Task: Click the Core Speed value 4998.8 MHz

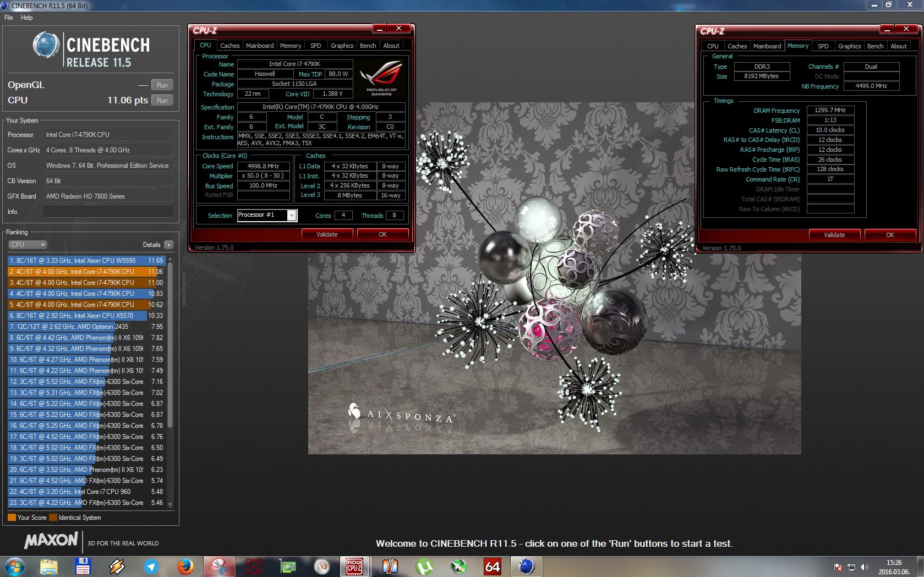Action: tap(263, 166)
